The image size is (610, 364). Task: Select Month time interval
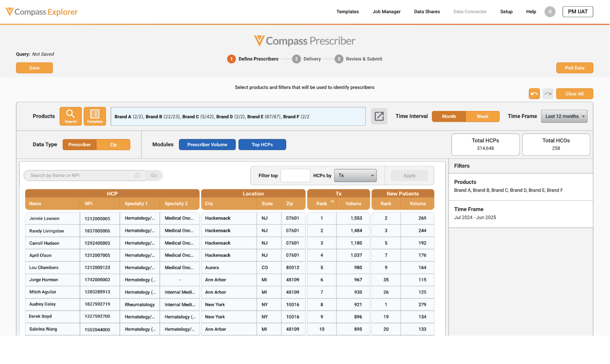(449, 117)
